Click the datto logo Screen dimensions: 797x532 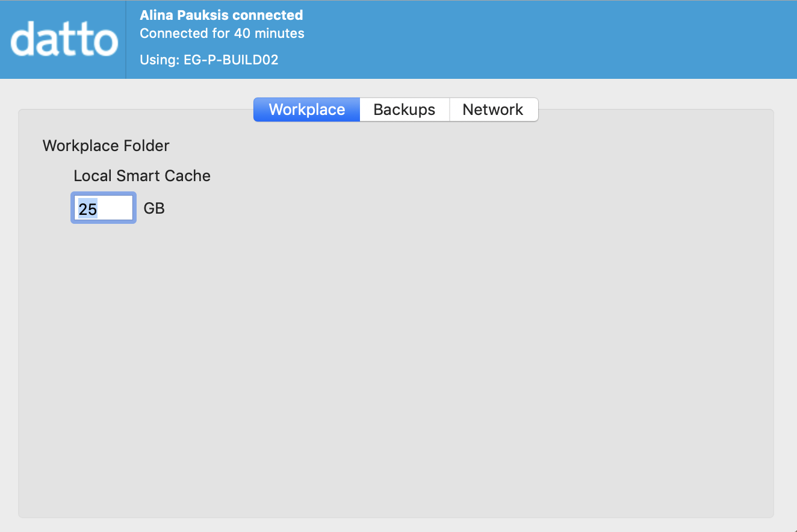(64, 40)
